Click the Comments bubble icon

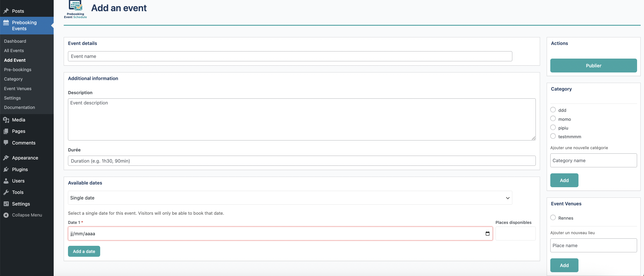pyautogui.click(x=6, y=142)
